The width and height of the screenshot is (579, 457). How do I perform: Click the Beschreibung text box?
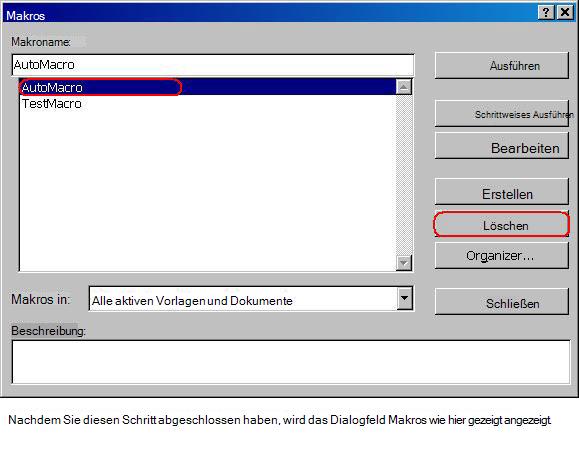[291, 362]
